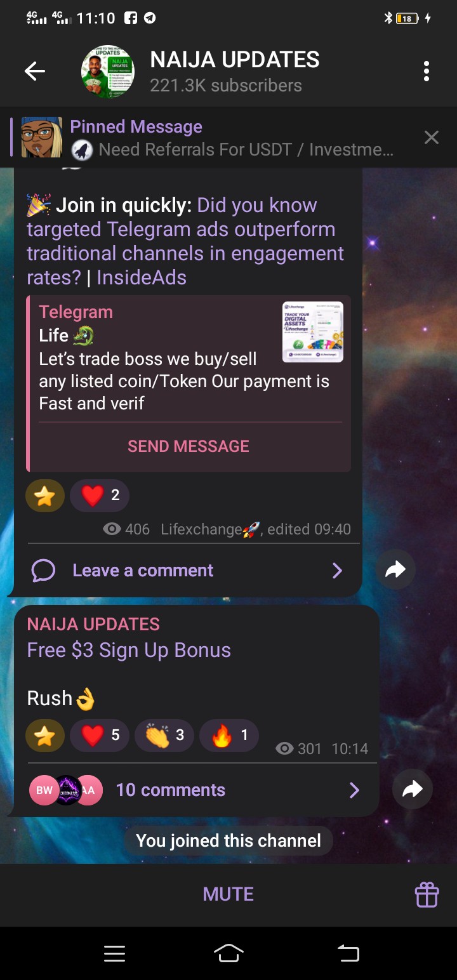Tap SEND MESSAGE in Telegram preview
The width and height of the screenshot is (457, 980).
(189, 446)
